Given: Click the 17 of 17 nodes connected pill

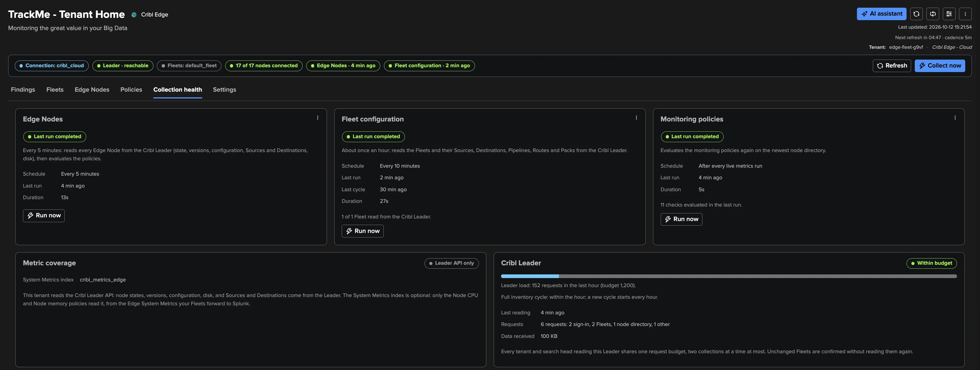Looking at the screenshot, I should click(x=264, y=66).
